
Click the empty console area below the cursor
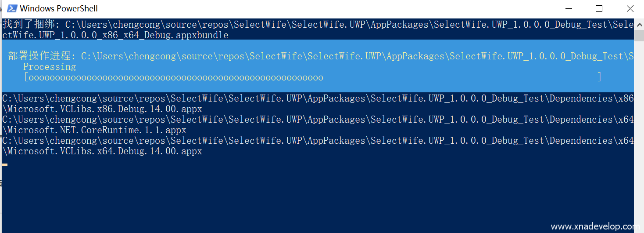263,198
